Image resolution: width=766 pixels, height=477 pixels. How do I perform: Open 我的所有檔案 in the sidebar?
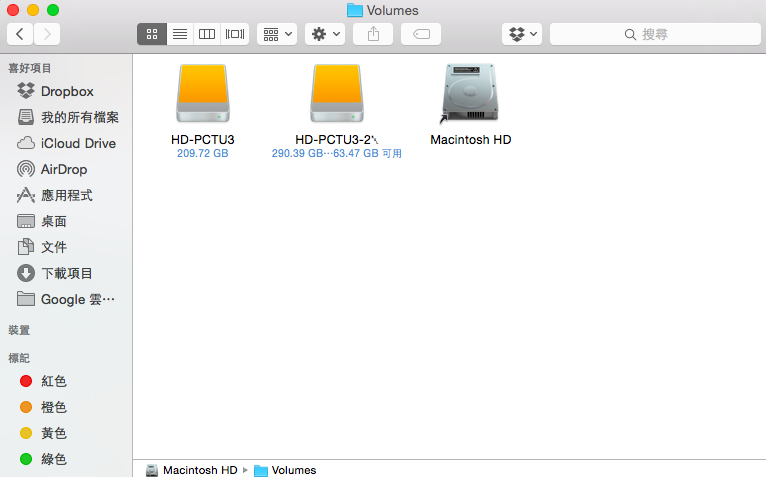(66, 117)
